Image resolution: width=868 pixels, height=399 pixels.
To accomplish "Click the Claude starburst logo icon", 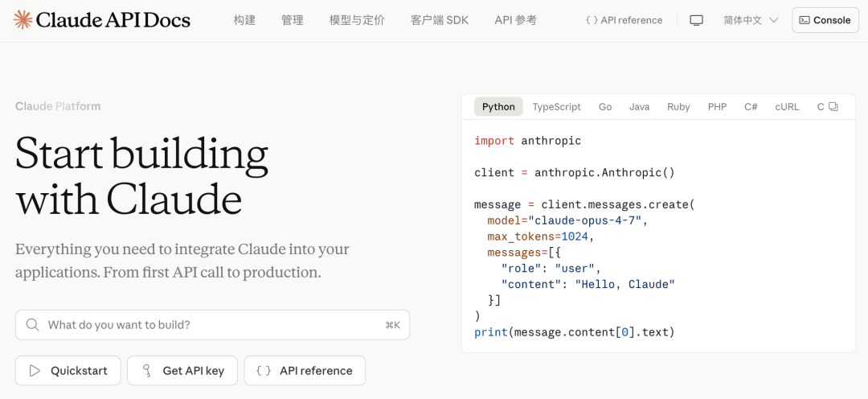I will [x=23, y=20].
